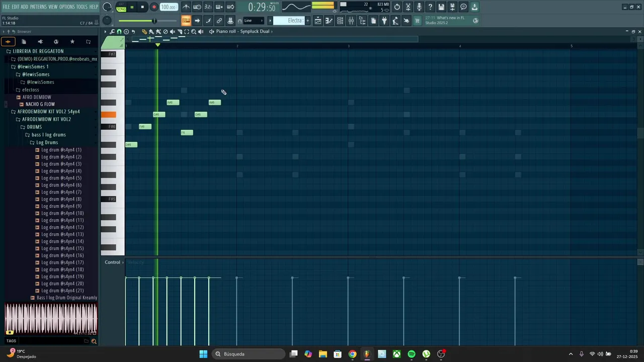This screenshot has width=644, height=362.
Task: Click What's new in FL Studio 2025.2 news
Action: click(x=451, y=21)
